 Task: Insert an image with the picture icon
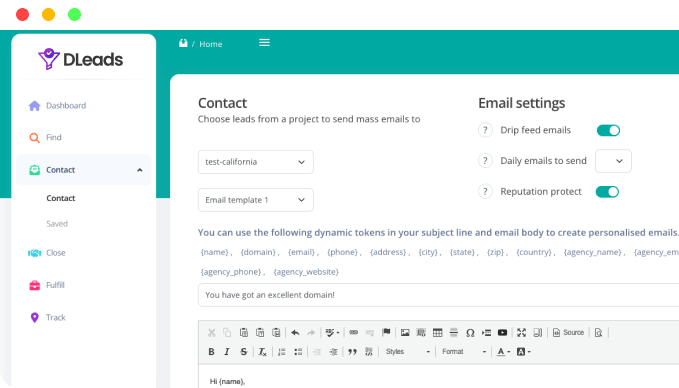pyautogui.click(x=405, y=333)
